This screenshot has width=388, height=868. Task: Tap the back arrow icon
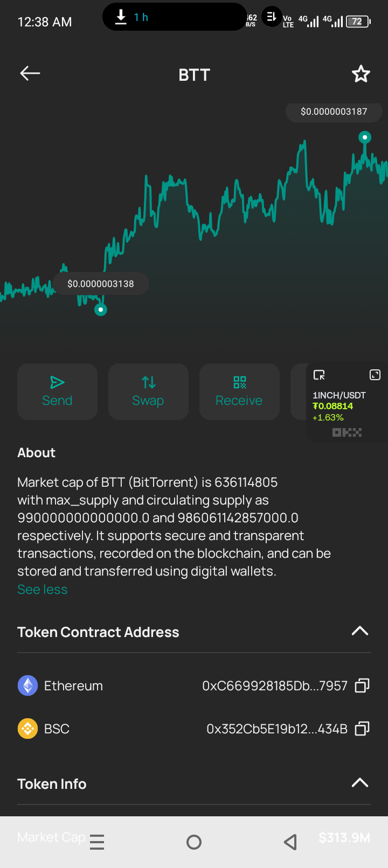(x=30, y=74)
